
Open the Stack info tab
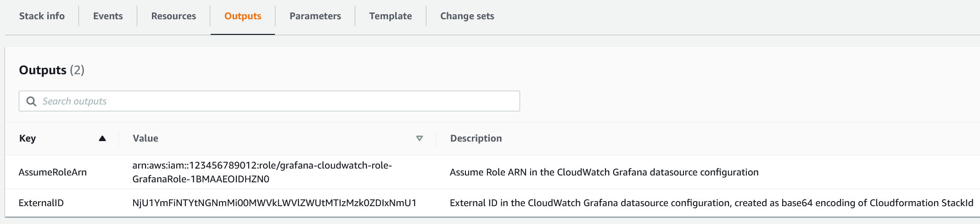tap(42, 16)
